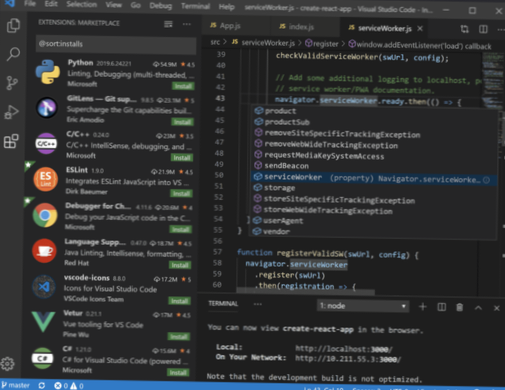The image size is (505, 390).
Task: Open the Explorer view in activity bar
Action: pos(13,26)
